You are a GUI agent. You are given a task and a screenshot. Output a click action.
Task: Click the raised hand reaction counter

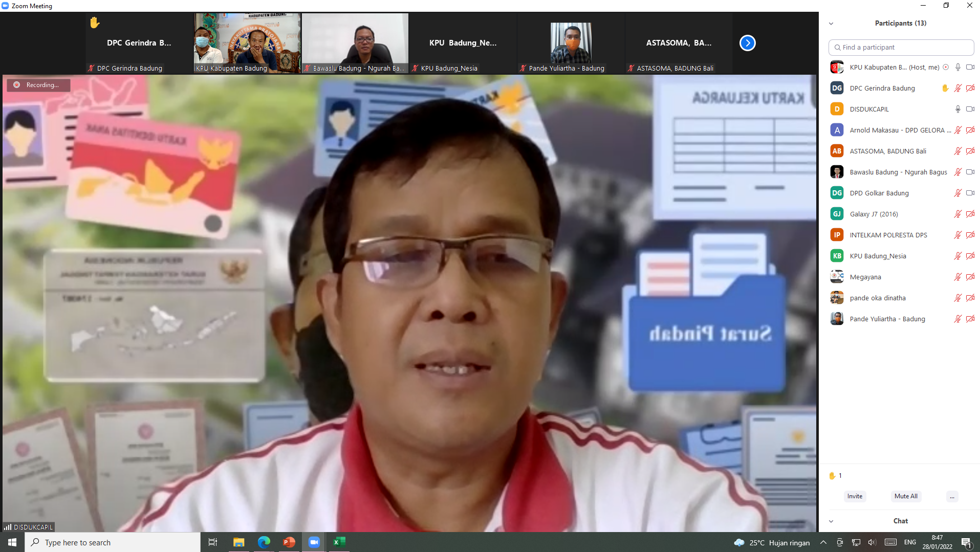(x=835, y=475)
